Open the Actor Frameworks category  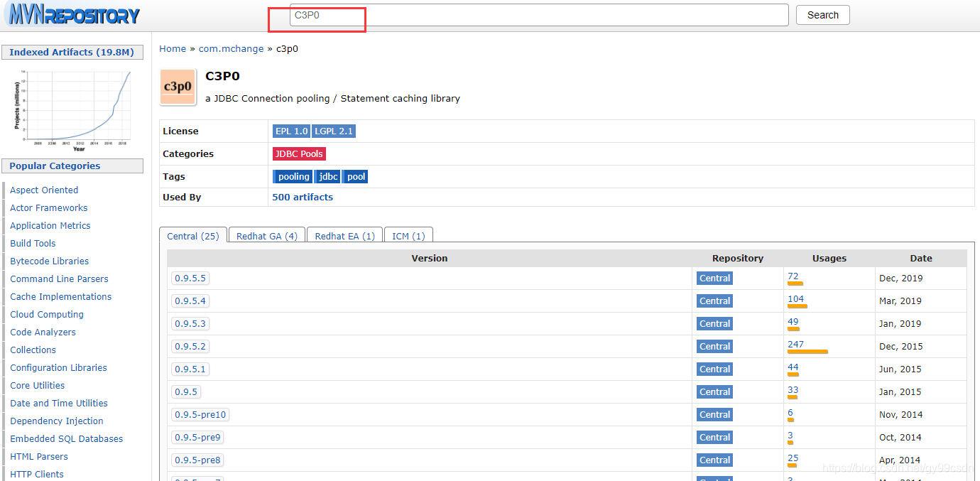tap(49, 207)
